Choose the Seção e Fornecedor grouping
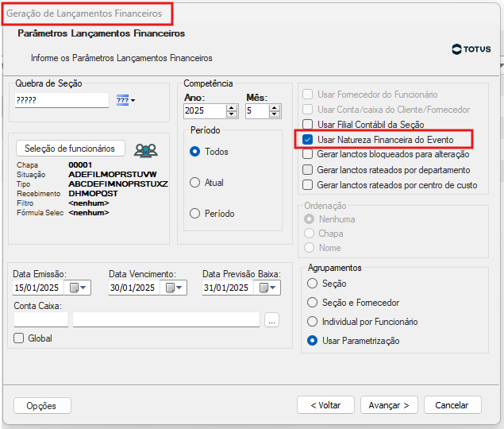The width and height of the screenshot is (504, 429). [x=313, y=303]
